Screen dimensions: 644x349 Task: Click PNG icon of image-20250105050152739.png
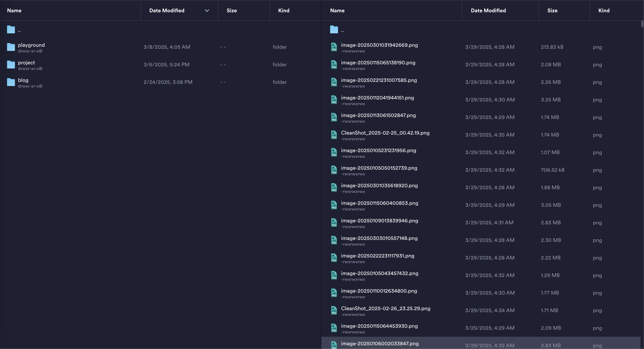tap(334, 170)
